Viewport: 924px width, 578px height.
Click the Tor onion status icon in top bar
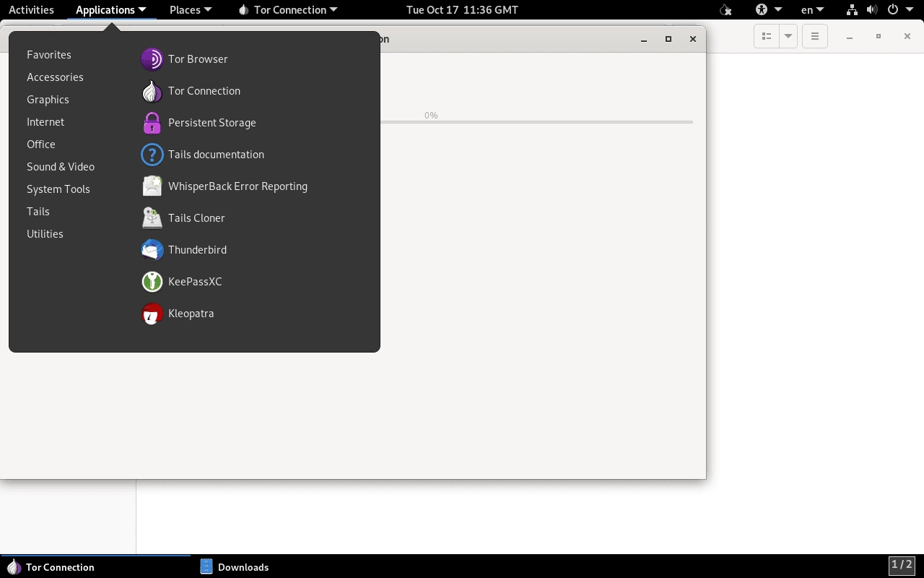coord(725,10)
